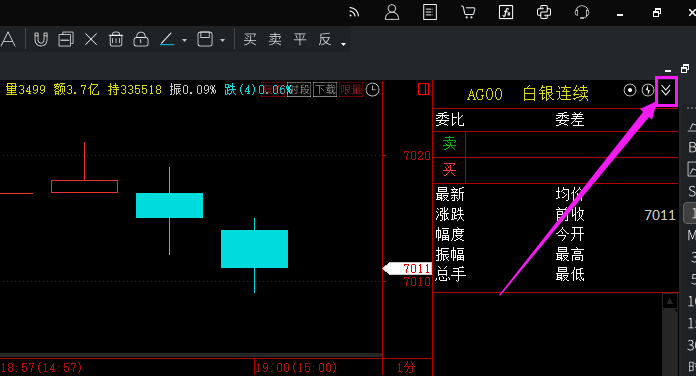Click the 最高 high price label
Screen dimensions: 696x376
pyautogui.click(x=569, y=255)
